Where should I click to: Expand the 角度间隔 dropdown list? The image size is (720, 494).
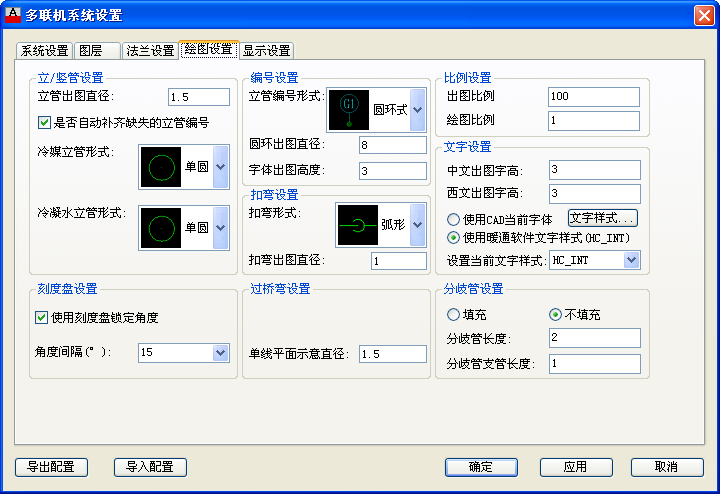220,353
